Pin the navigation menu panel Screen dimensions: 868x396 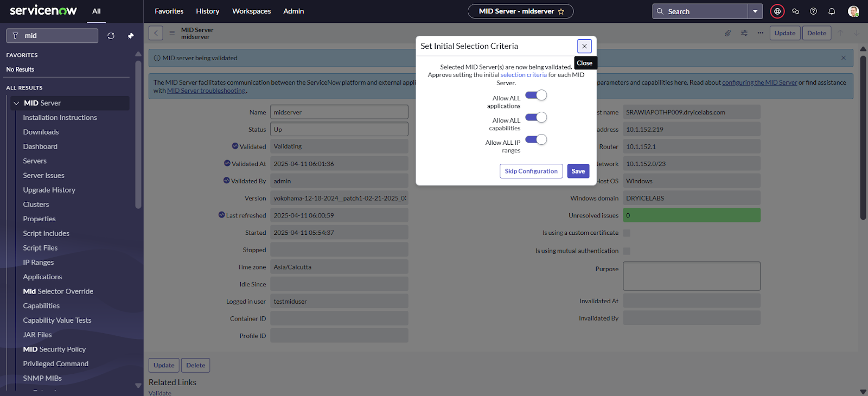[x=131, y=36]
